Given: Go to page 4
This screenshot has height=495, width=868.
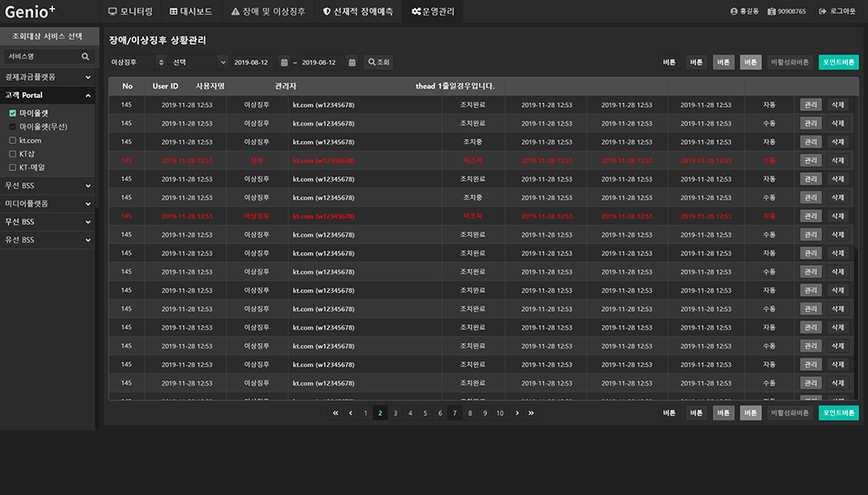Looking at the screenshot, I should (x=411, y=413).
